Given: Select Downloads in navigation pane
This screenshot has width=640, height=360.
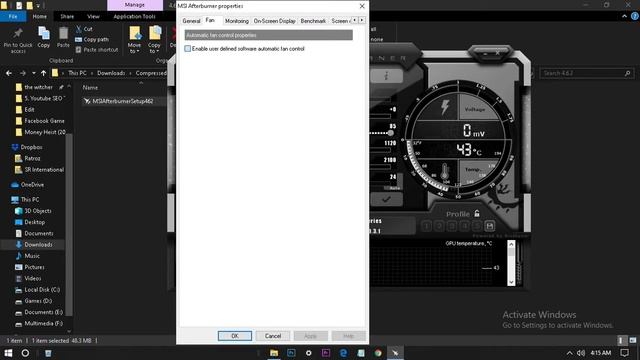Looking at the screenshot, I should coord(38,244).
